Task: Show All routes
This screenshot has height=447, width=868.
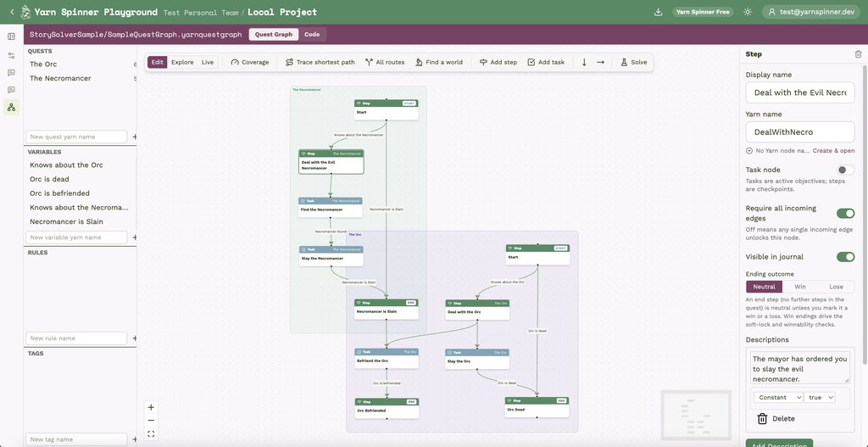Action: tap(385, 62)
